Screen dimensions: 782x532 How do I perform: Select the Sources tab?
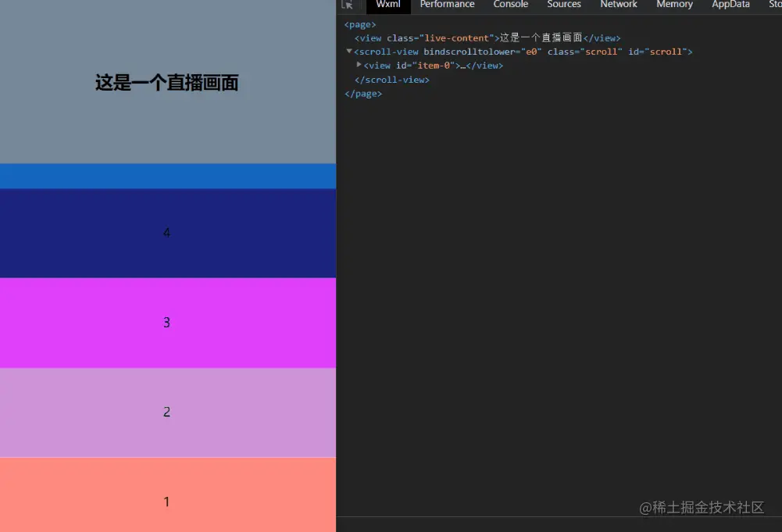tap(563, 5)
